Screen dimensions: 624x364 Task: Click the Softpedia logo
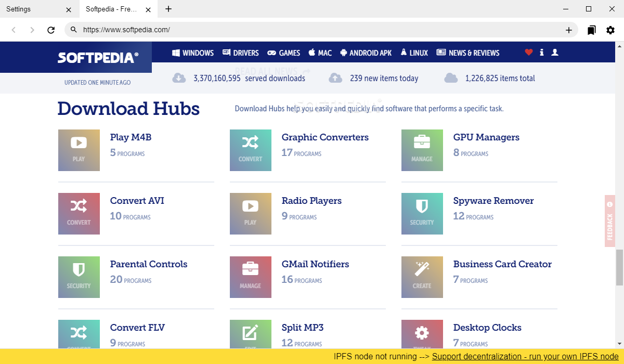(98, 58)
